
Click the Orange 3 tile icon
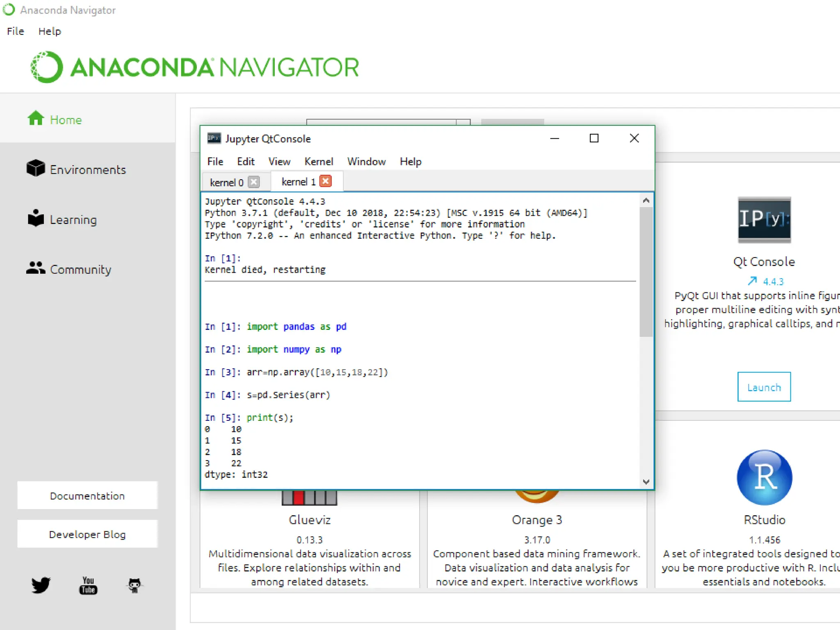(536, 496)
